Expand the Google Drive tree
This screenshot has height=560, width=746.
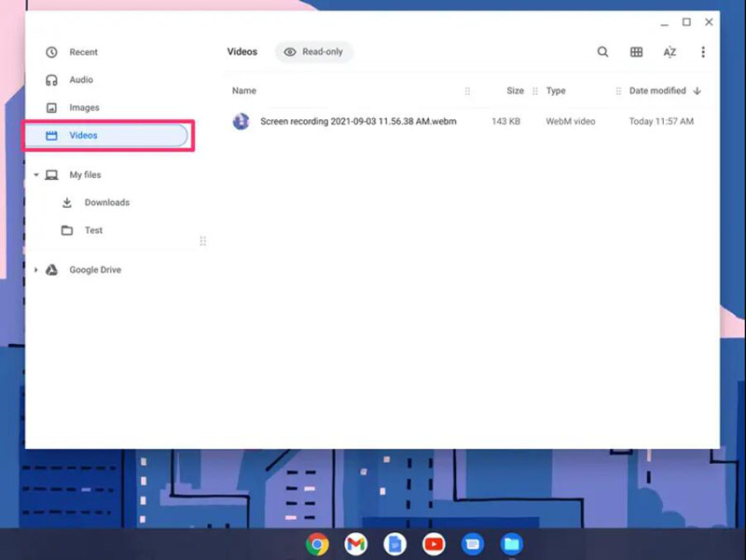[36, 270]
